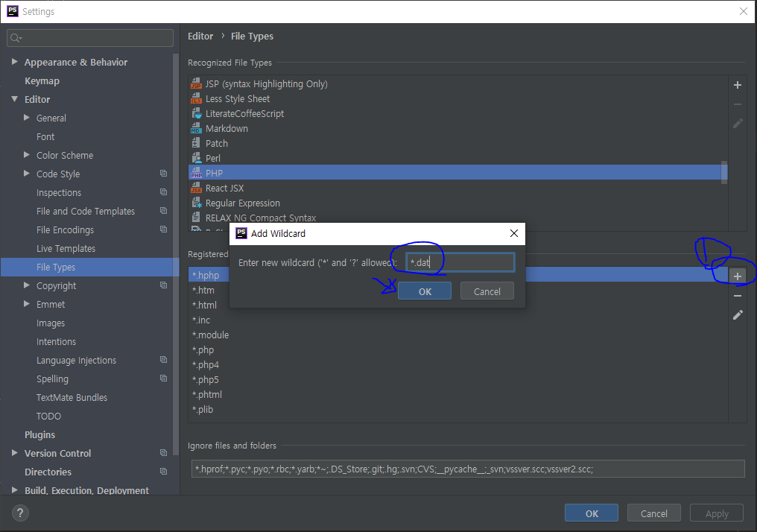
Task: Click the remove recognized file type minus icon
Action: [737, 104]
